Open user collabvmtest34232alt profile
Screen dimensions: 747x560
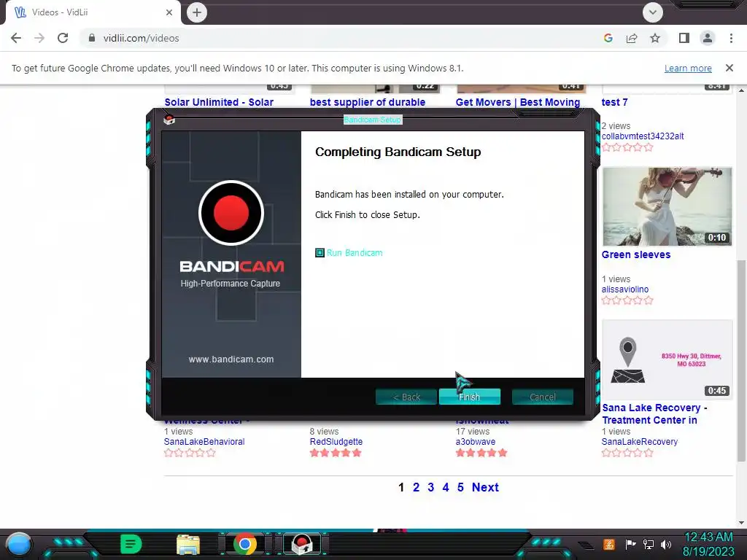tap(643, 136)
